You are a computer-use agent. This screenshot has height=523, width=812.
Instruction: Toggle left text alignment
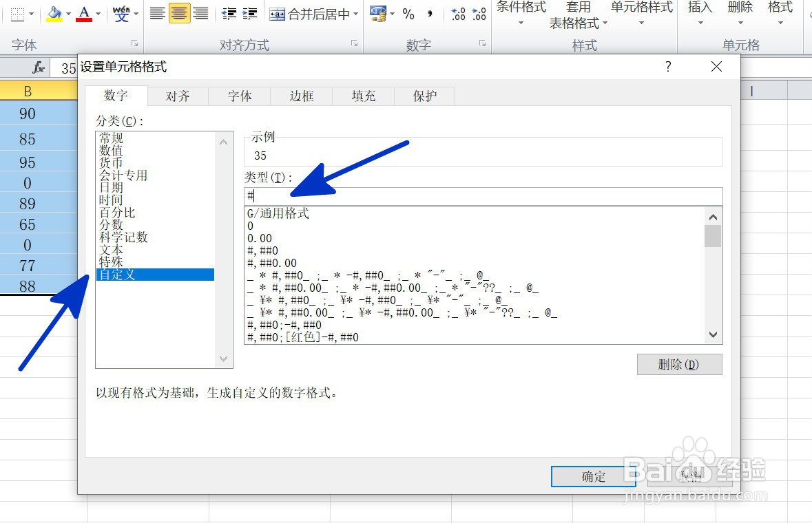click(157, 12)
